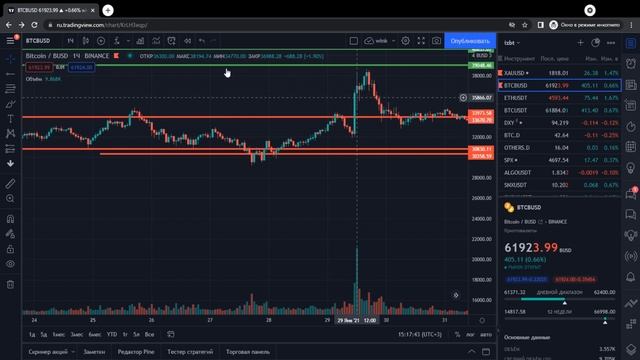Open the Торговая панель tab
Screen dimensions: 640x360
[248, 351]
